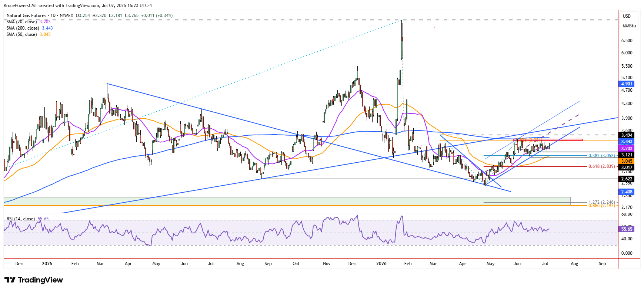This screenshot has width=644, height=291.
Task: Click the BrucePowersCMT attribution header text
Action: (x=78, y=6)
